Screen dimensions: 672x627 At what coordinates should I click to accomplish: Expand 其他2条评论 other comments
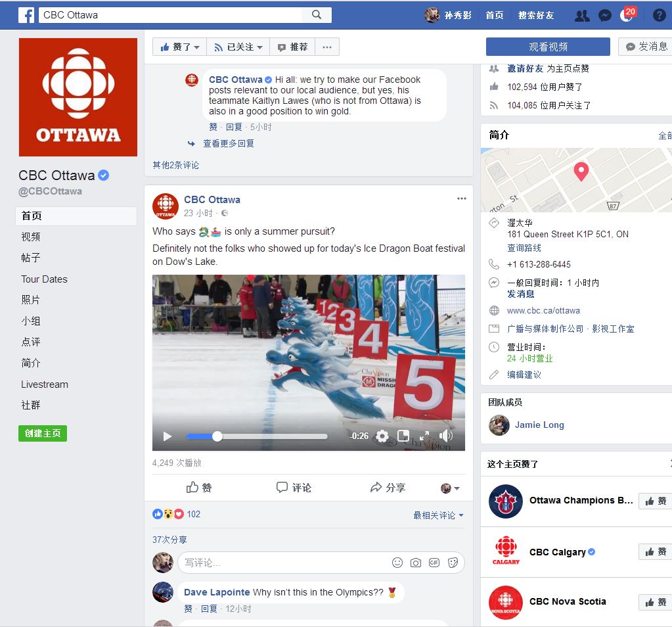pos(175,165)
